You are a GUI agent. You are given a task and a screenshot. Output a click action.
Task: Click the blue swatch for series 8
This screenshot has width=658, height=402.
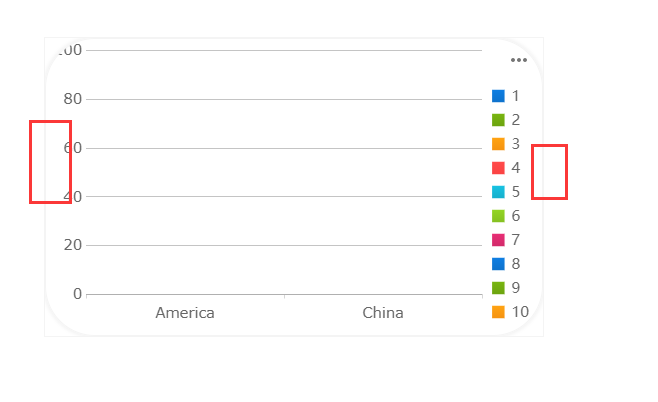click(498, 264)
